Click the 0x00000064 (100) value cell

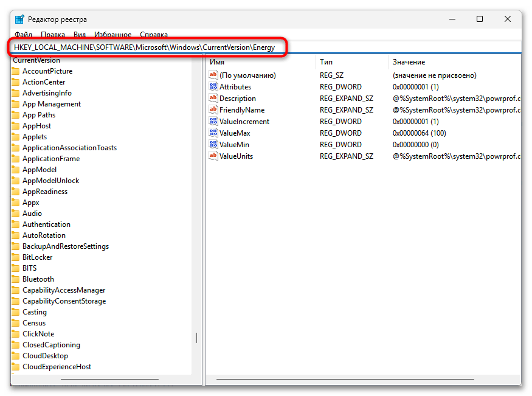(x=420, y=133)
